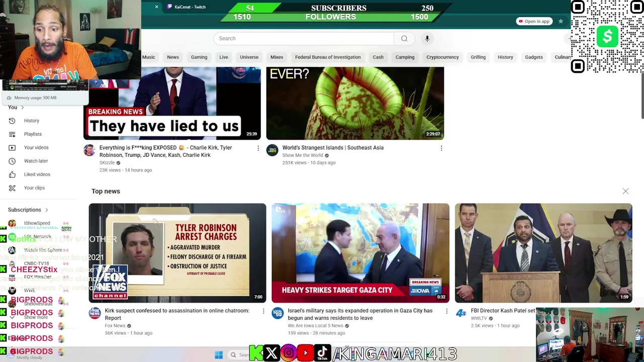This screenshot has width=644, height=362.
Task: Open options menu for SKizzle video
Action: point(258,148)
